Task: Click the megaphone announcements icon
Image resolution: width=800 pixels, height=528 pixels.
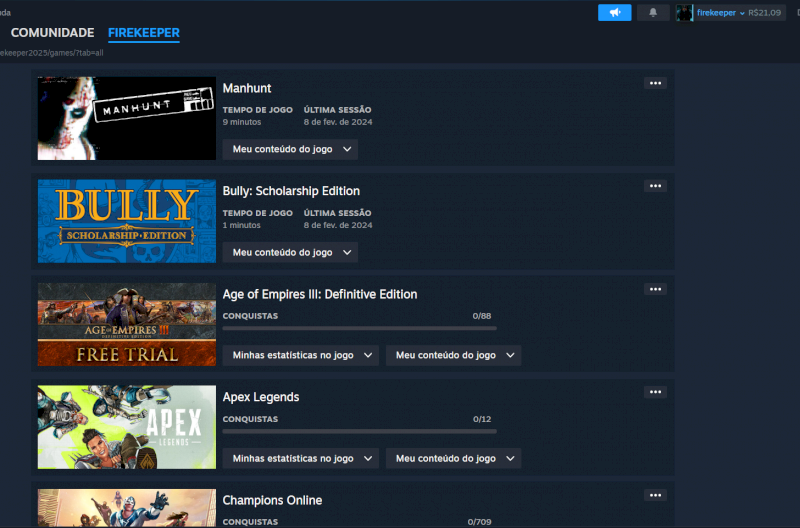Action: point(614,13)
